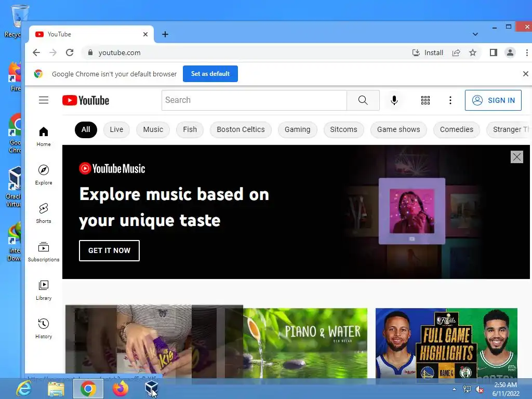Open Explore in sidebar
Screen dimensions: 532x399
pyautogui.click(x=44, y=175)
